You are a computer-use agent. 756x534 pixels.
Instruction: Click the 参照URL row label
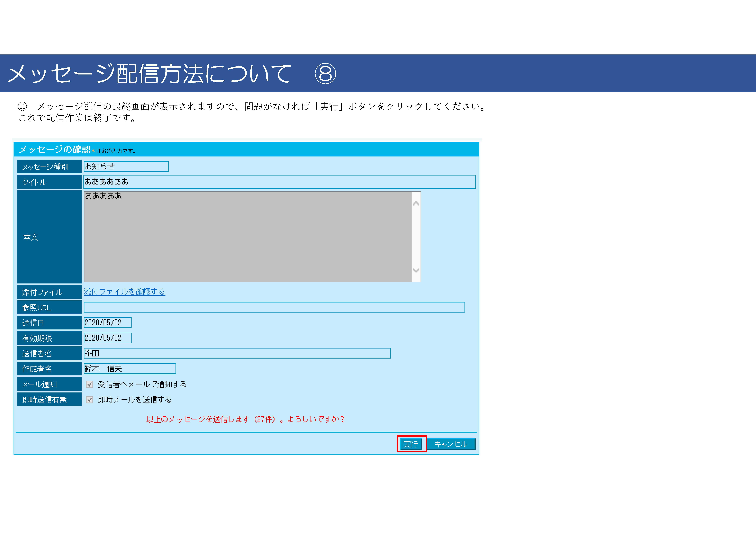(49, 307)
